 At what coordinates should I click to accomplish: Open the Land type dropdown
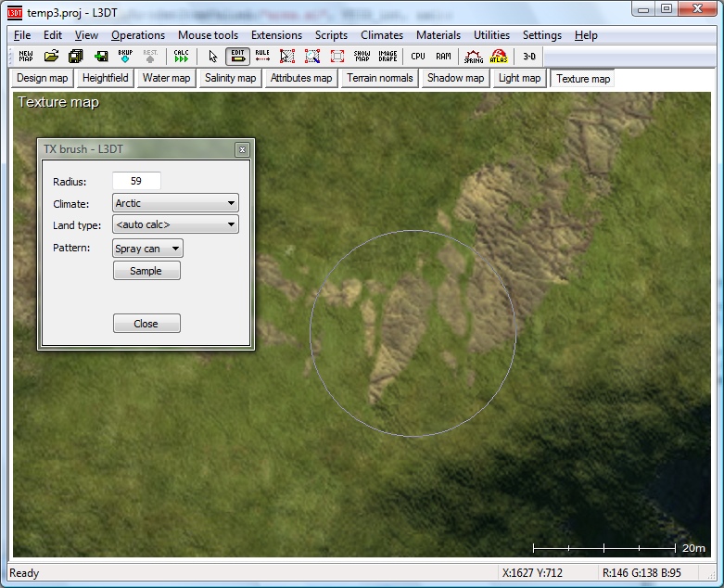[x=175, y=224]
